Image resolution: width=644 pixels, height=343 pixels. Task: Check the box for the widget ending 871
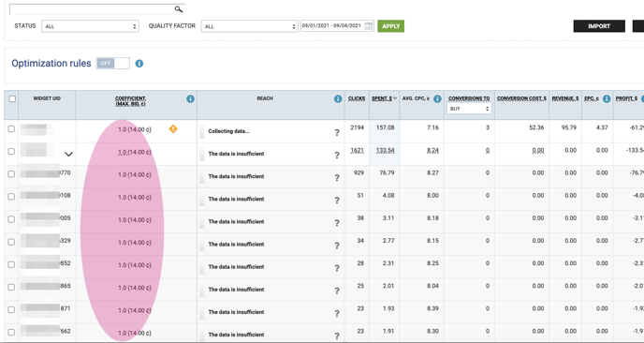point(11,309)
